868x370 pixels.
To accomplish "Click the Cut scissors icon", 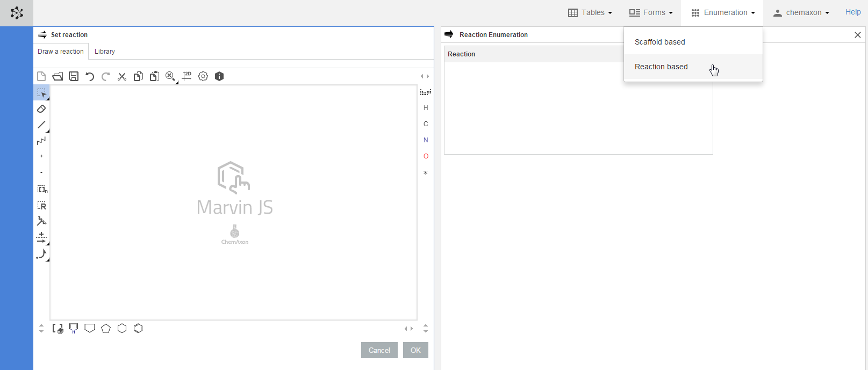I will [x=122, y=76].
